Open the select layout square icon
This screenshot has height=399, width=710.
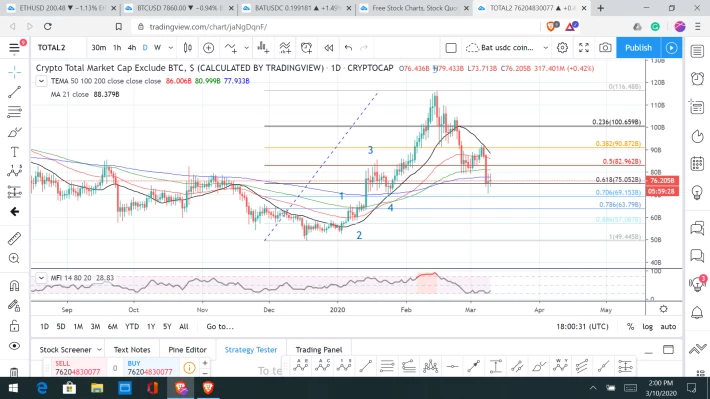451,48
